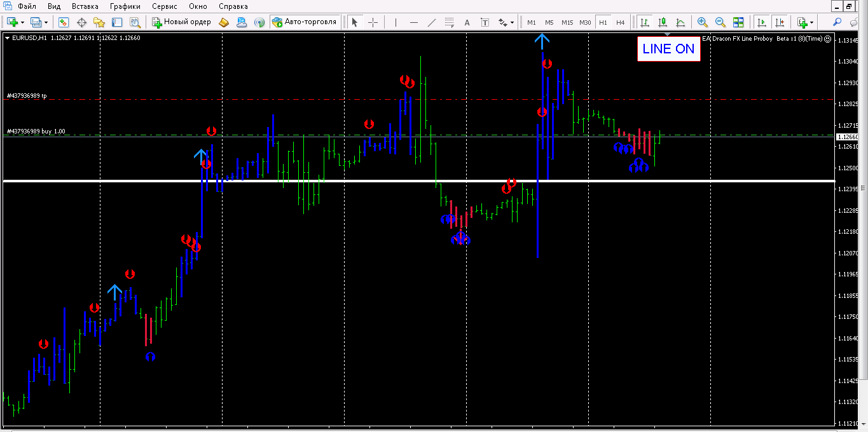Switch to M5 timeframe

click(x=549, y=22)
